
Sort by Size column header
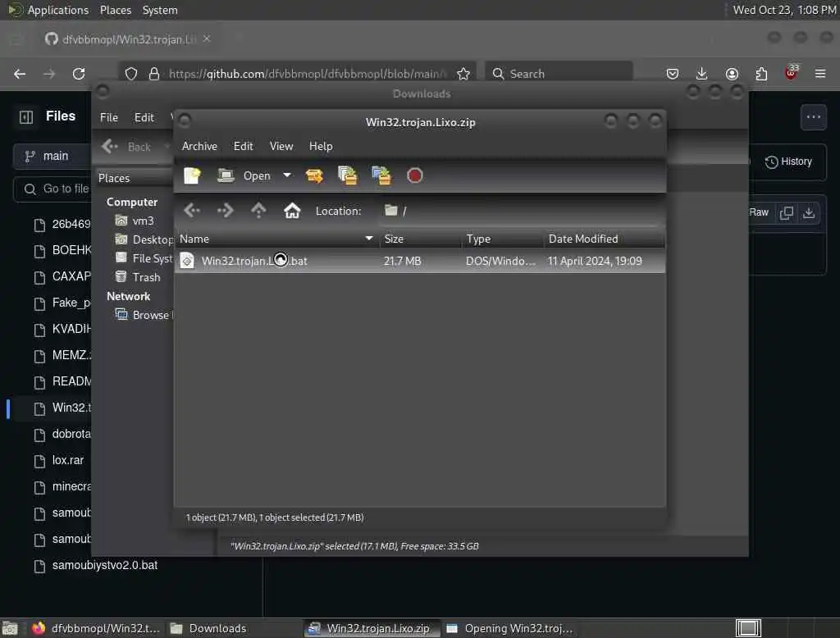421,239
